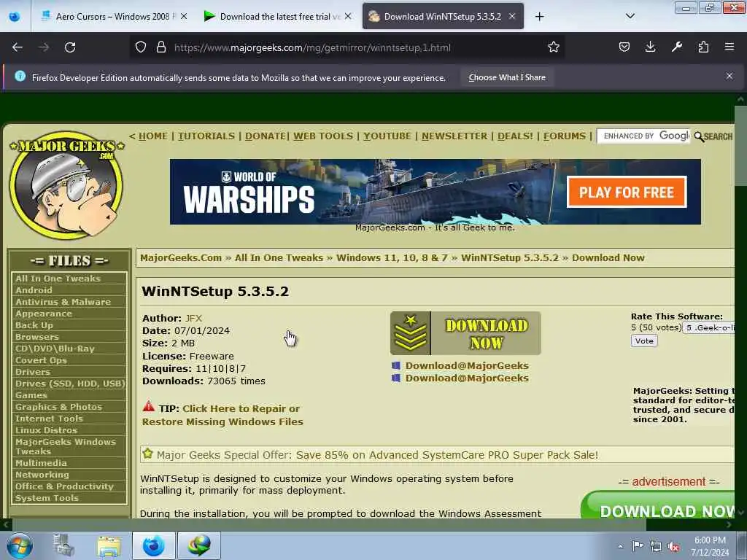Click the green DOWNLOAD NOW advertisement button
The image size is (747, 560).
[659, 506]
